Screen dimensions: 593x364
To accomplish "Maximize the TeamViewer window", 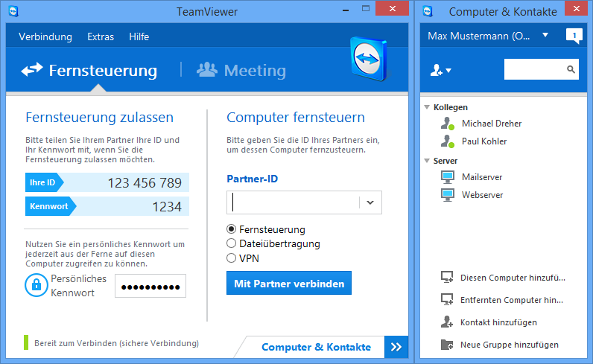I will (x=365, y=9).
